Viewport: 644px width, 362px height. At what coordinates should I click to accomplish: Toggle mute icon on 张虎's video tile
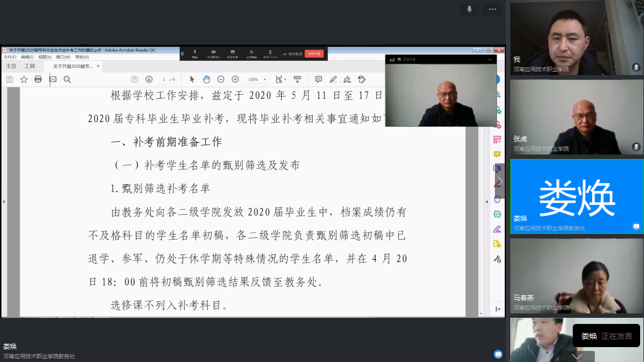[636, 147]
